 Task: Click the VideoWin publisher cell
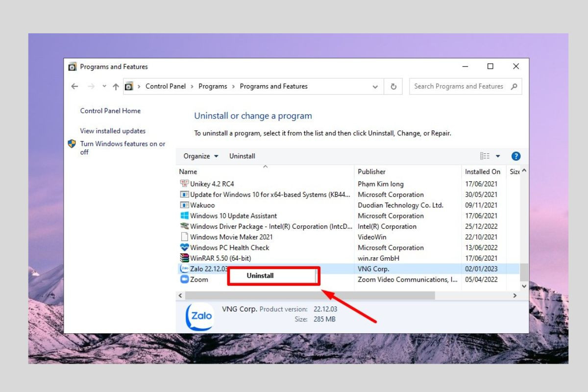point(372,237)
